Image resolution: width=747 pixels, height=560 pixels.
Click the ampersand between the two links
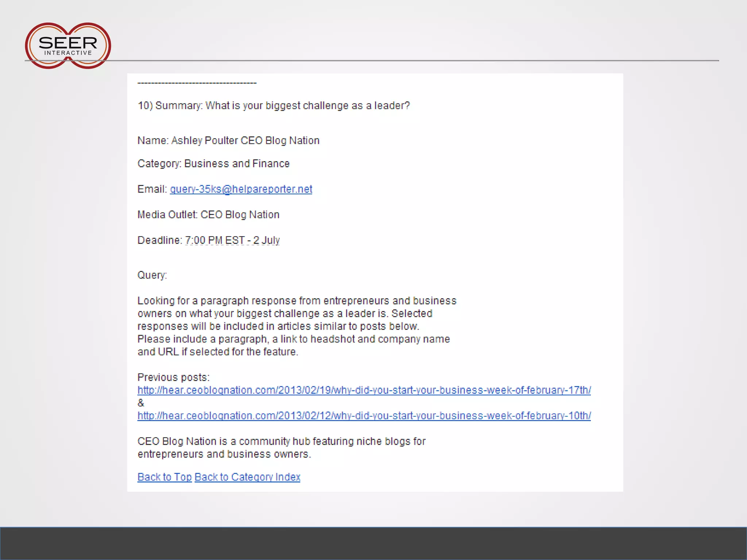click(141, 403)
